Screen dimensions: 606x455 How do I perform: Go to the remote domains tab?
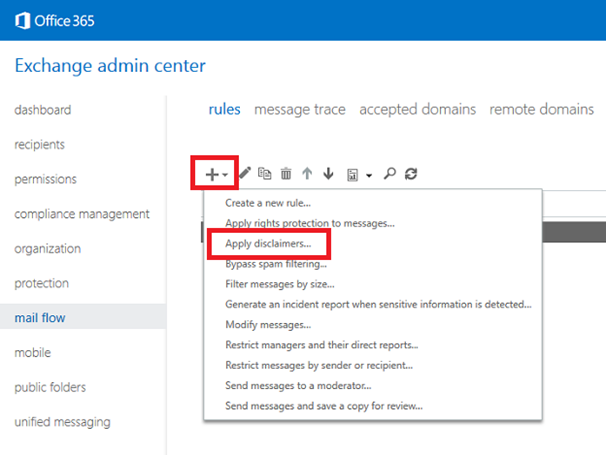click(x=541, y=109)
